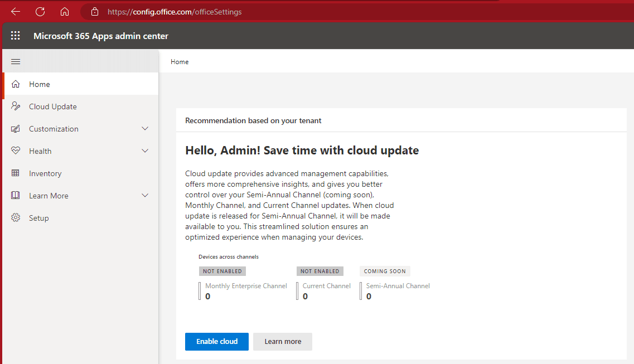Click the Learn More book icon
This screenshot has width=634, height=364.
16,195
